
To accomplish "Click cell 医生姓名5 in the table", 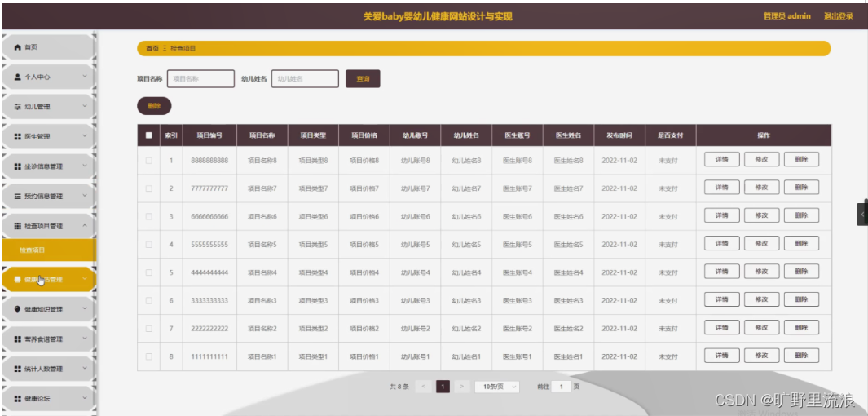I will 569,244.
